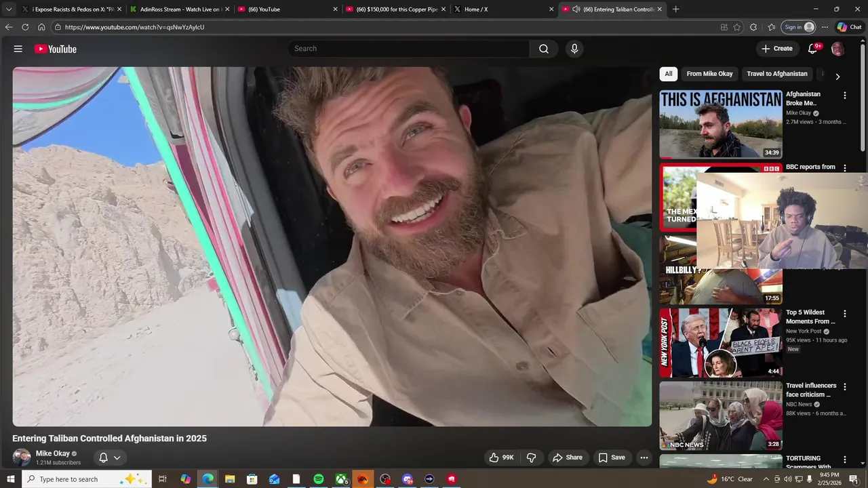Click the NBC News channel name
The image size is (868, 488).
(x=799, y=405)
